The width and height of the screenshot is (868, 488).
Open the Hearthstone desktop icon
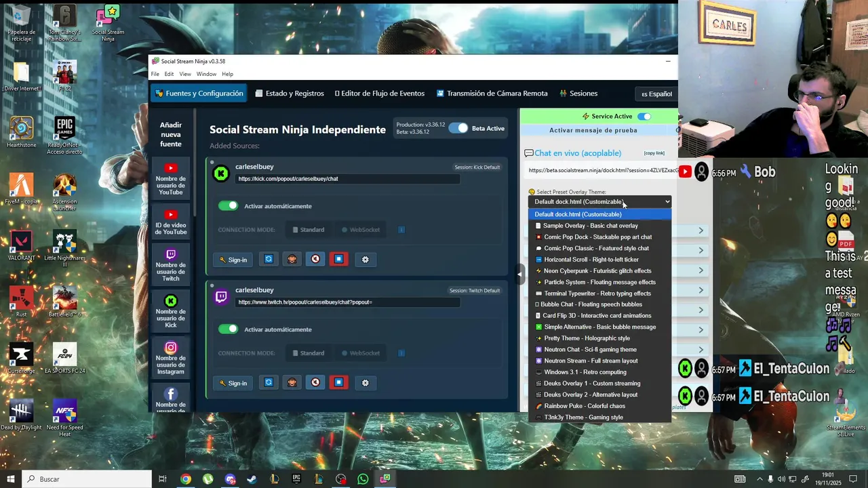point(21,132)
